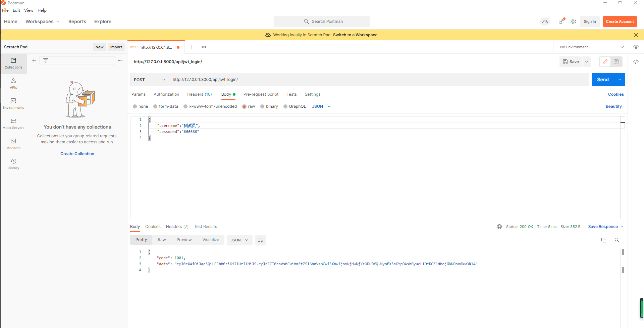Open the Mock Servers sidebar panel
The height and width of the screenshot is (328, 644).
(x=13, y=124)
